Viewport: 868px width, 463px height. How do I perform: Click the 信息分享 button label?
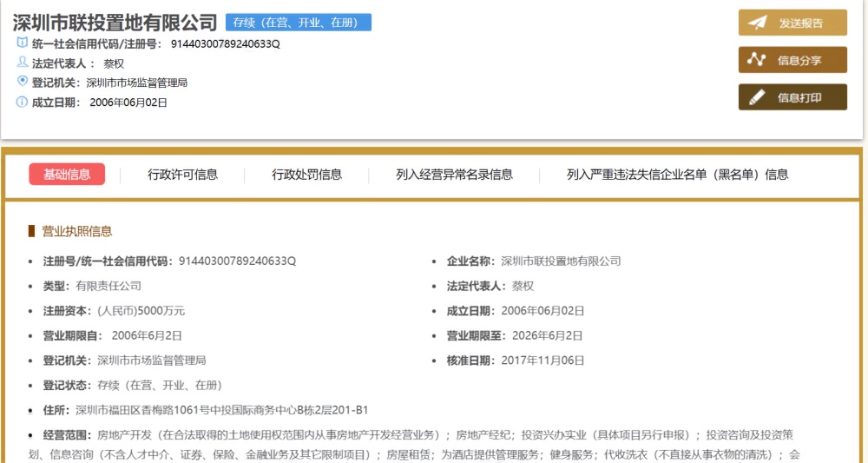[x=799, y=60]
